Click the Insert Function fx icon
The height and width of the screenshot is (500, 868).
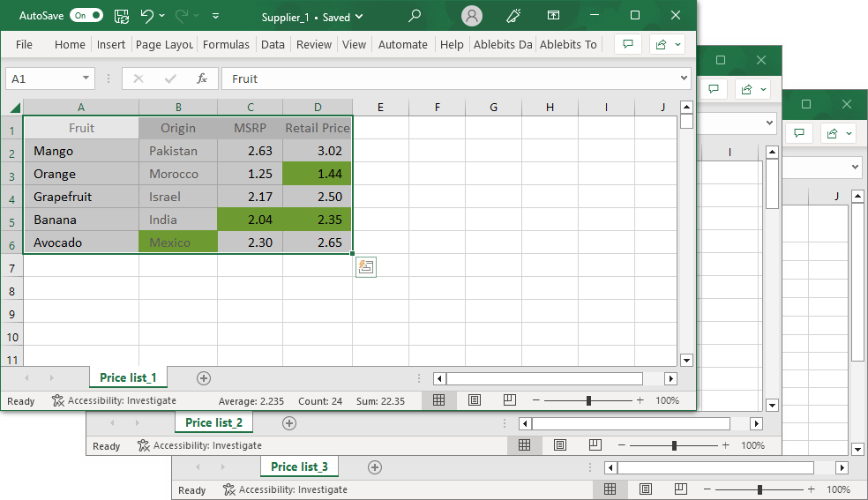pos(202,78)
